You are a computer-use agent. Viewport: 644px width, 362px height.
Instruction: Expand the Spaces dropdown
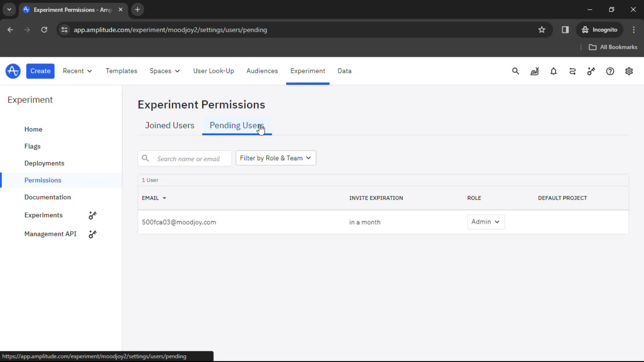[x=165, y=71]
